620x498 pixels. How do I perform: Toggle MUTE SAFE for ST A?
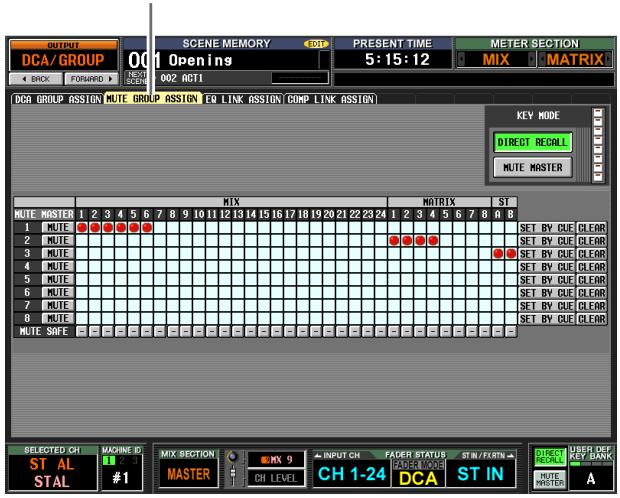[498, 331]
